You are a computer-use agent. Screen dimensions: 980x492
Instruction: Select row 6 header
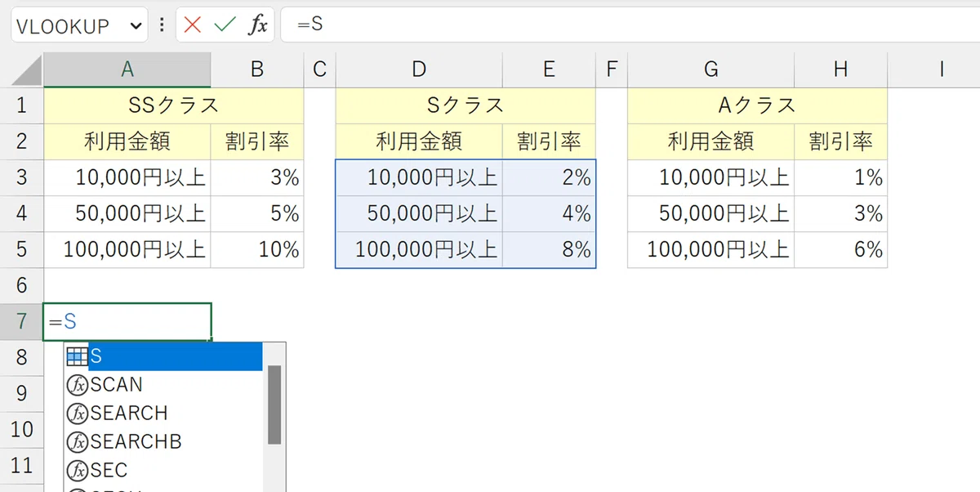(22, 285)
